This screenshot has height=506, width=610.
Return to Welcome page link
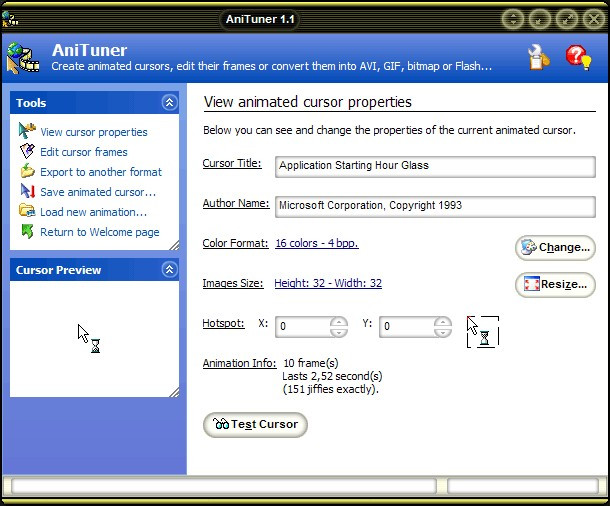tap(100, 232)
